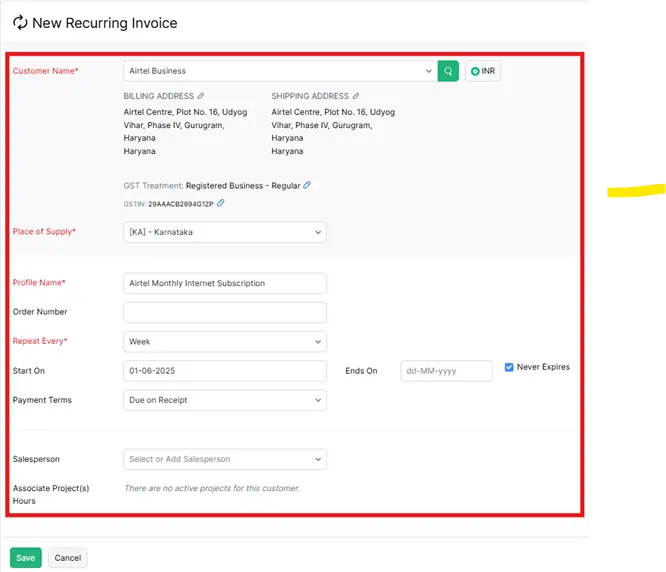Click GSTIN value 29AAACB2894G1ZP
The height and width of the screenshot is (572, 666).
pos(181,204)
